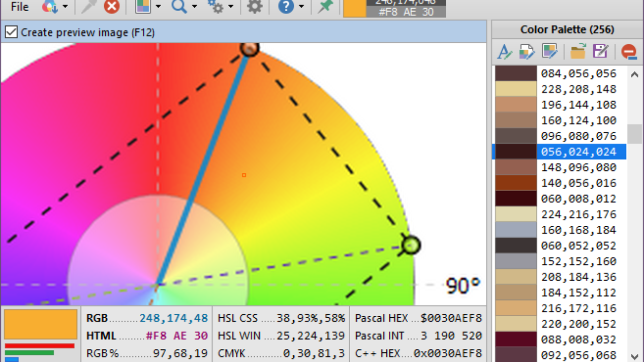Select the grayed eyedropper picker icon
644x362 pixels.
[x=90, y=7]
